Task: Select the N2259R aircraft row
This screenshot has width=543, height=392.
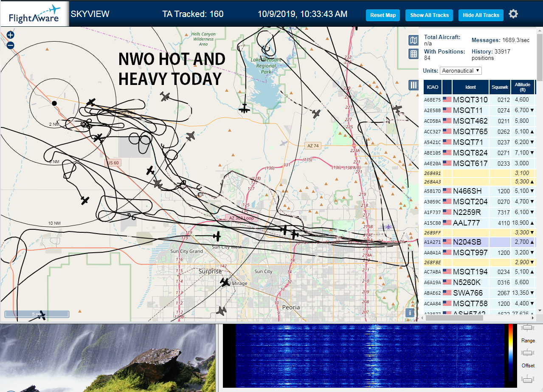Action: pyautogui.click(x=479, y=212)
